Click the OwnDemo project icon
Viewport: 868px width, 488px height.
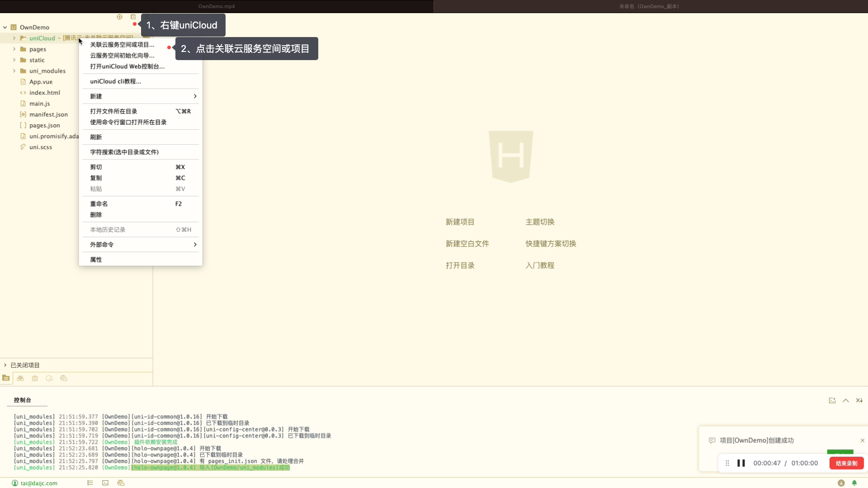pyautogui.click(x=14, y=27)
